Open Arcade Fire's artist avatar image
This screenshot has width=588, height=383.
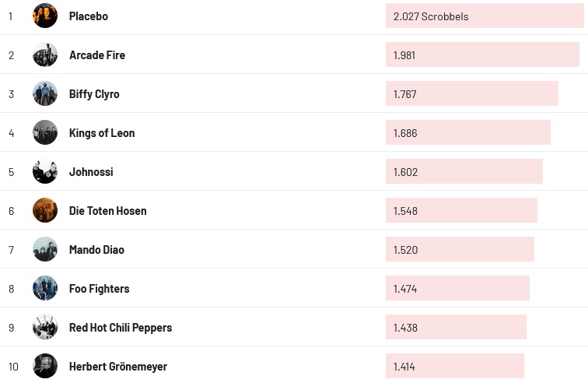45,54
